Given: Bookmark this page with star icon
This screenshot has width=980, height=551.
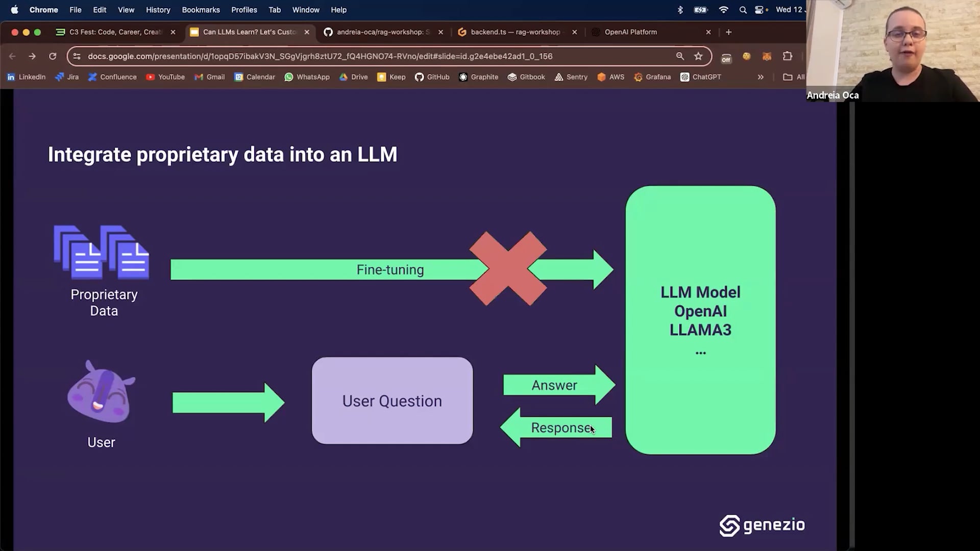Looking at the screenshot, I should coord(698,56).
